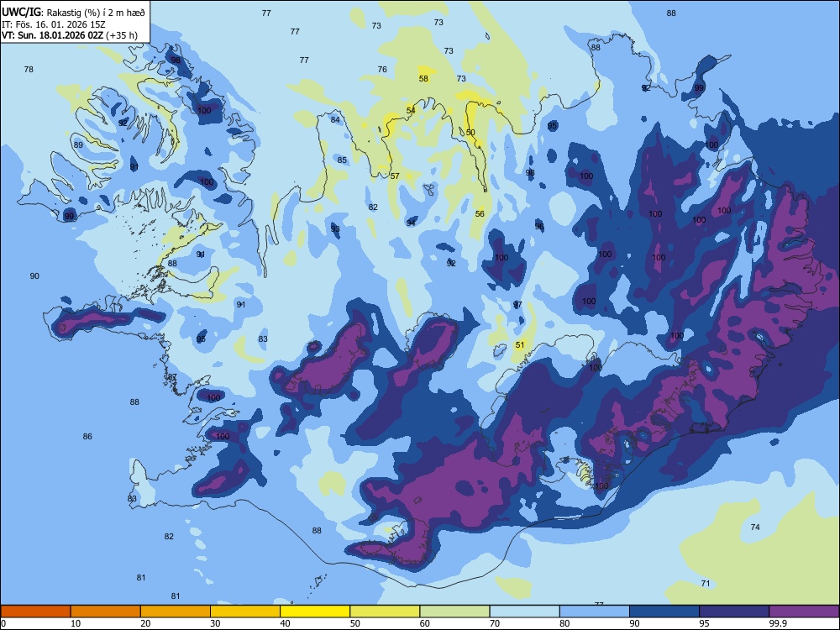Select the '71' value label on the map
Screen dimensions: 840x630
point(706,584)
